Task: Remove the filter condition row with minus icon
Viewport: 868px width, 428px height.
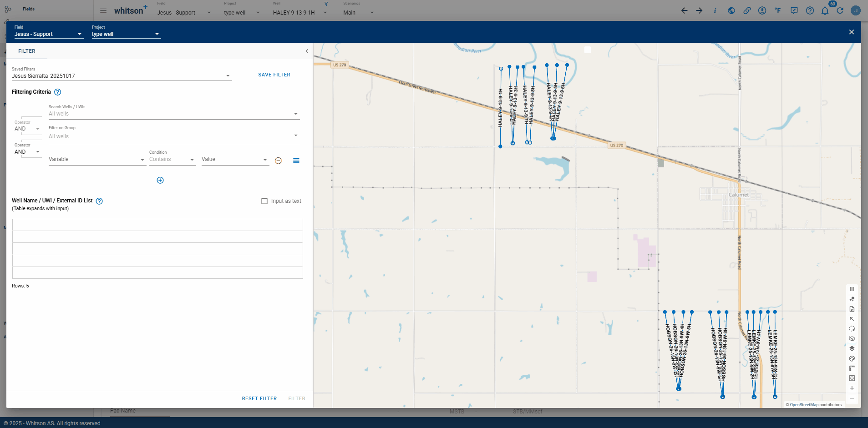Action: pyautogui.click(x=278, y=161)
